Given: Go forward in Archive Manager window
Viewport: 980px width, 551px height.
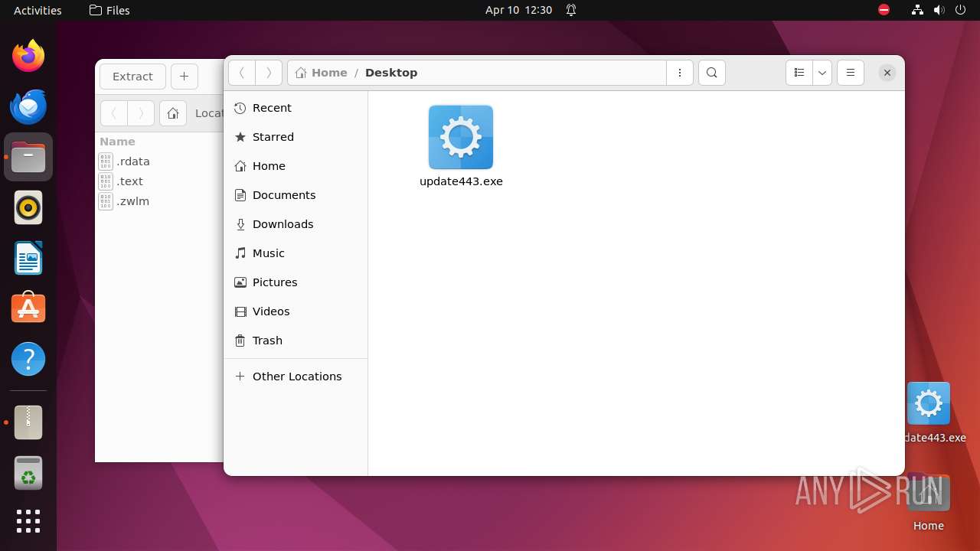Looking at the screenshot, I should [141, 113].
